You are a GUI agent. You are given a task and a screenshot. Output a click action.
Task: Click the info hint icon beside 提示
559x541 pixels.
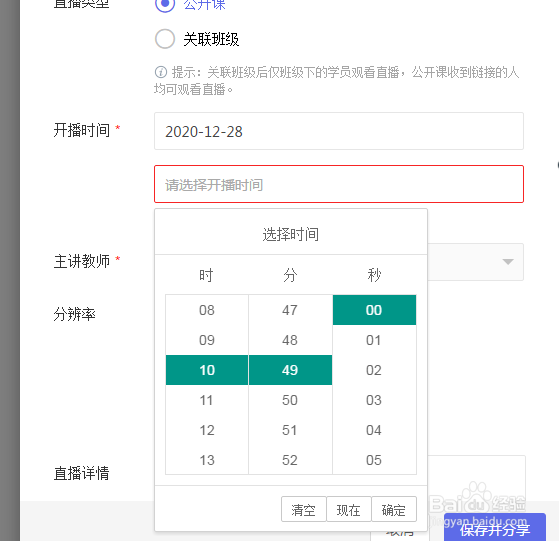(x=160, y=72)
